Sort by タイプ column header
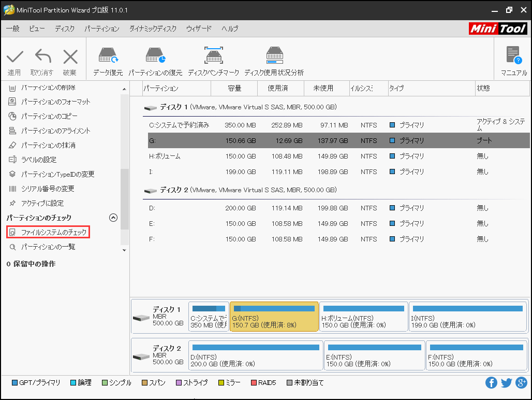532x400 pixels. [x=432, y=88]
